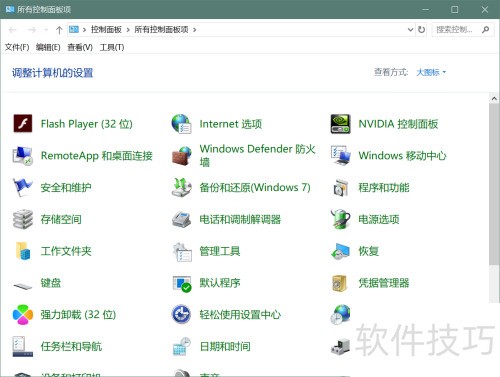The width and height of the screenshot is (500, 377).
Task: Click the vertical scrollbar thumb
Action: click(x=494, y=184)
